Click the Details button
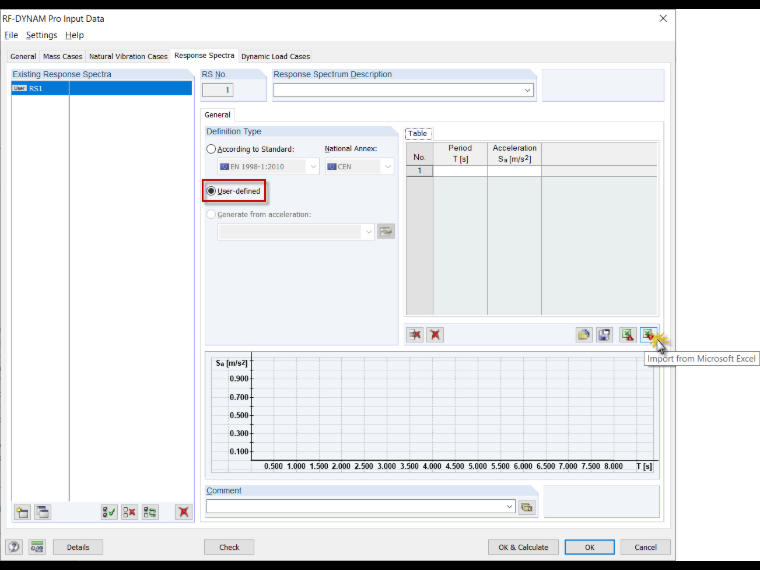This screenshot has height=570, width=760. pyautogui.click(x=78, y=547)
